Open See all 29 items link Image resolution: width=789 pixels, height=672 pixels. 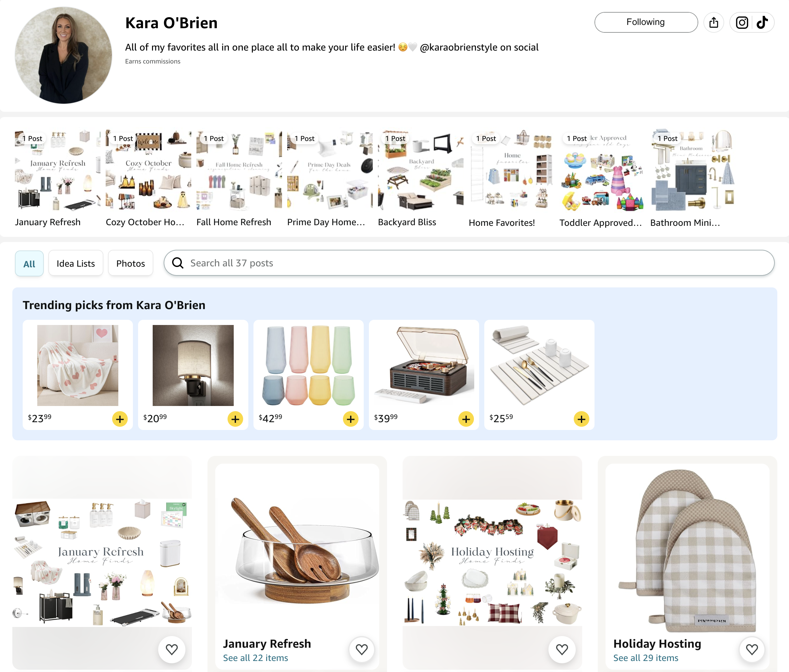click(x=646, y=658)
